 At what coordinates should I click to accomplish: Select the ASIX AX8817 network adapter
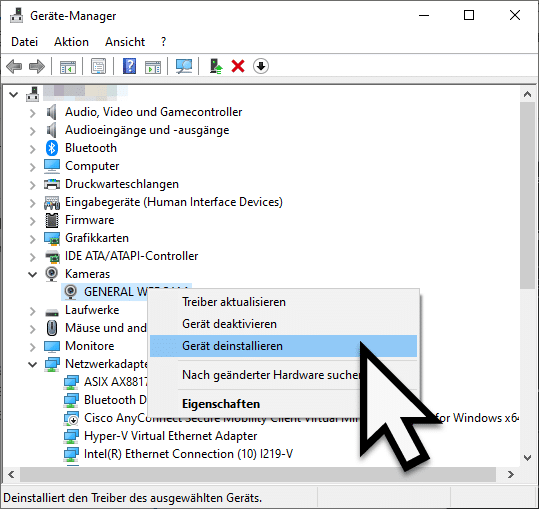116,382
